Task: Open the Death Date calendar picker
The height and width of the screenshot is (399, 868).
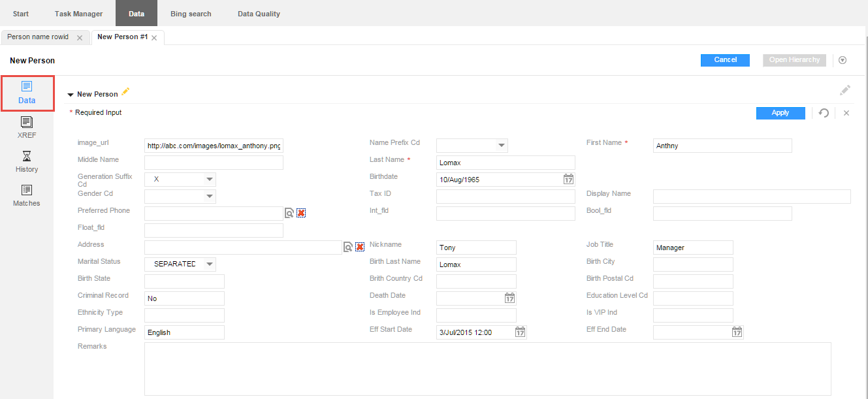Action: click(509, 298)
